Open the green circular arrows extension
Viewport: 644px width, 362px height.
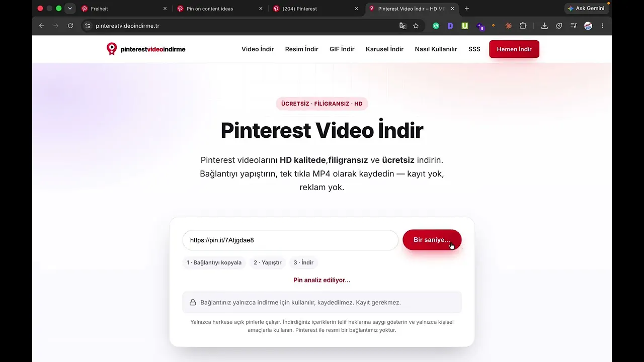pos(436,26)
